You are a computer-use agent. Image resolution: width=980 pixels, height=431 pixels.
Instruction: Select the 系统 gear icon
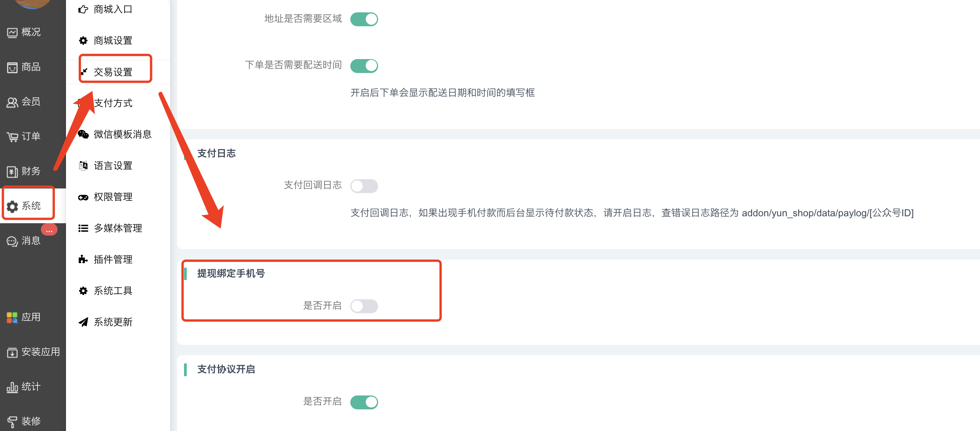click(x=12, y=206)
